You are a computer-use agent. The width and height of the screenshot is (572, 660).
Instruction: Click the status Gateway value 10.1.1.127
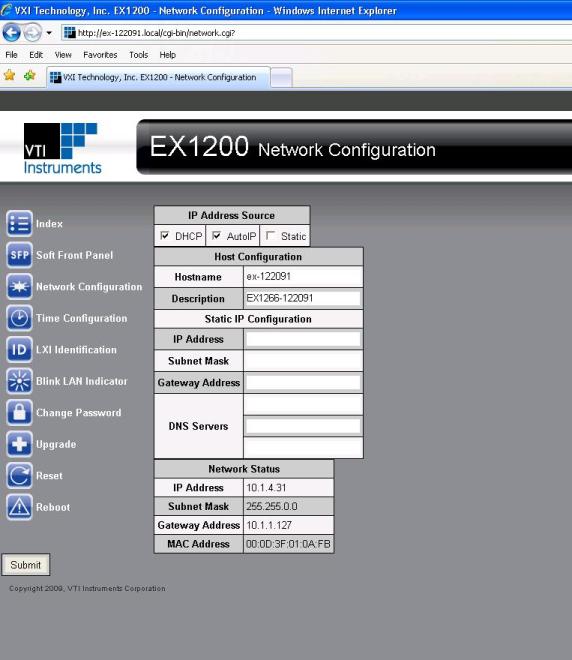[x=269, y=525]
